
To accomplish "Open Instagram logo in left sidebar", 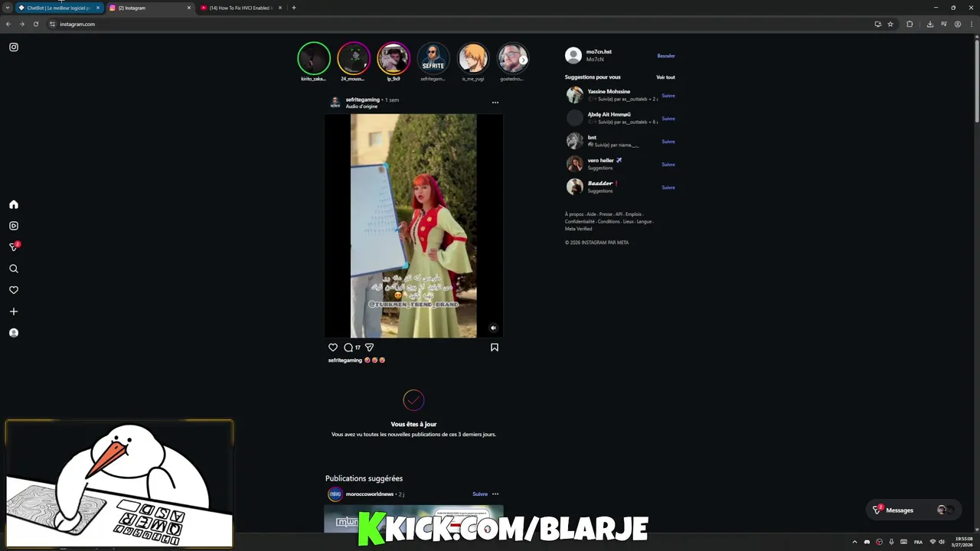I will (x=14, y=47).
